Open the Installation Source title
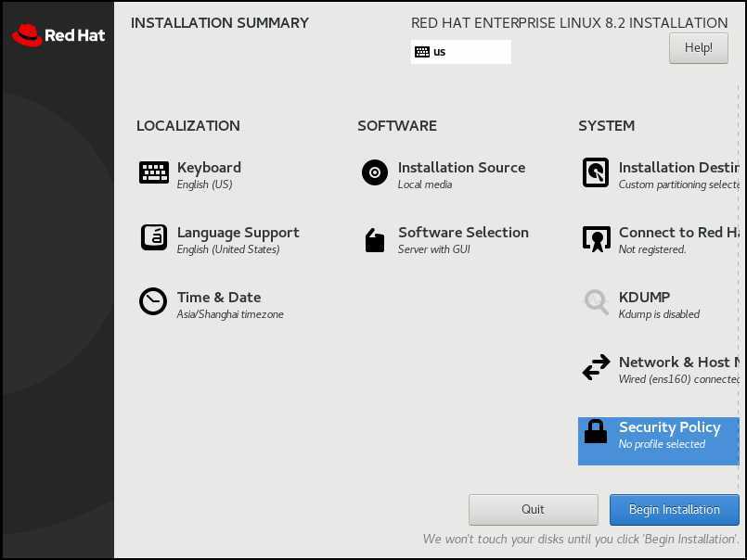This screenshot has width=747, height=560. tap(461, 168)
